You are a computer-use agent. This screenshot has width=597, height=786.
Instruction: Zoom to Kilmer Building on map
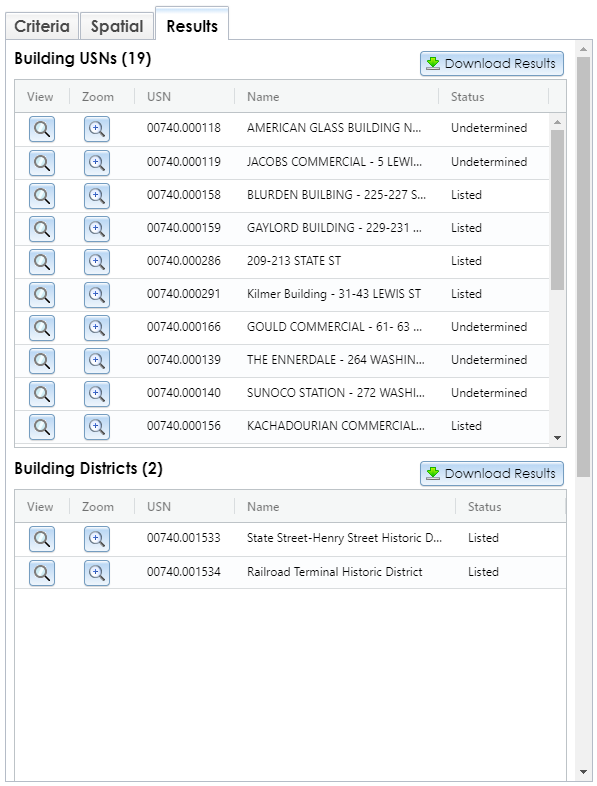tap(97, 295)
